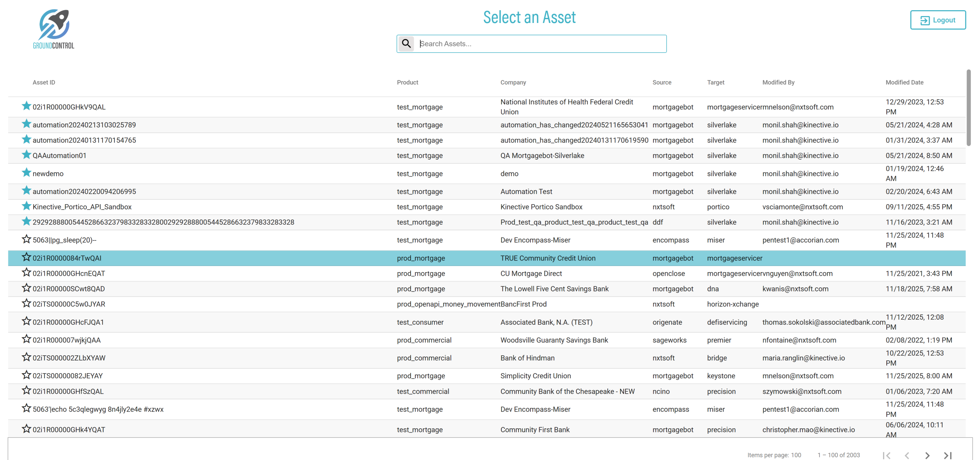Open the Simplicity Credit Union asset row

tap(535, 376)
